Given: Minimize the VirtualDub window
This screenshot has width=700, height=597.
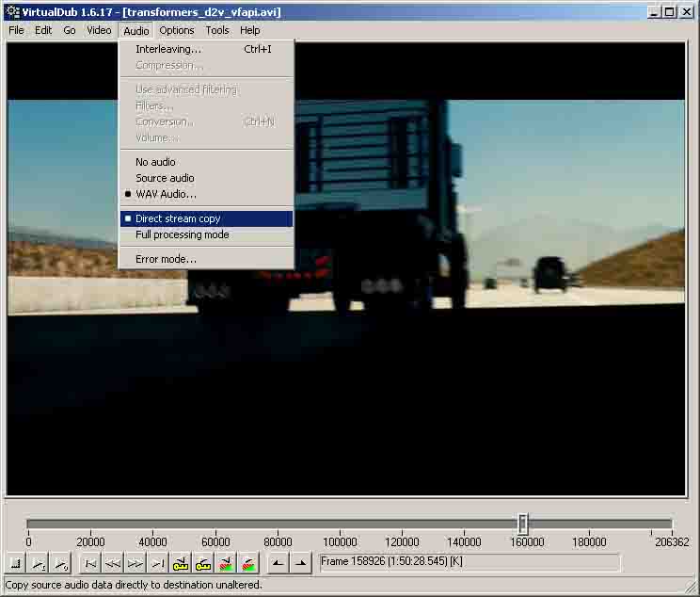Looking at the screenshot, I should click(x=654, y=12).
